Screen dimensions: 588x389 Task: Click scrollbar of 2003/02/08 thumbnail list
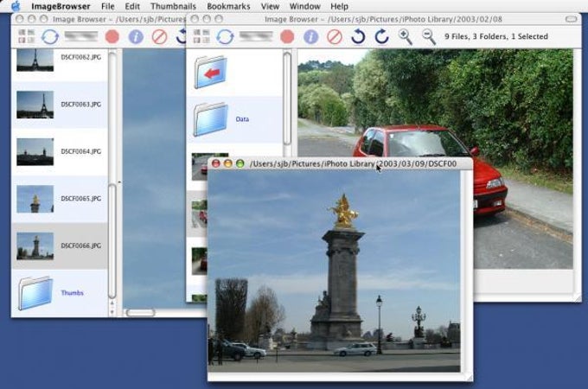(287, 99)
